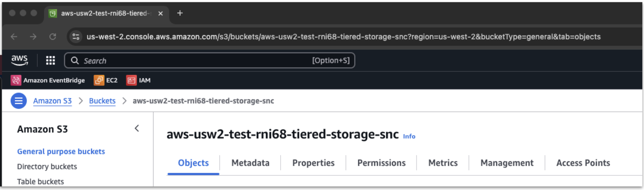Screen dimensions: 644x190
Task: Toggle the hamburger navigation menu button
Action: [18, 101]
